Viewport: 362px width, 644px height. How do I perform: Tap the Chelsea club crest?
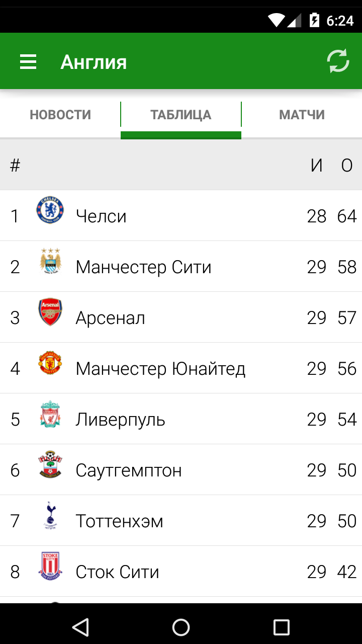point(50,210)
